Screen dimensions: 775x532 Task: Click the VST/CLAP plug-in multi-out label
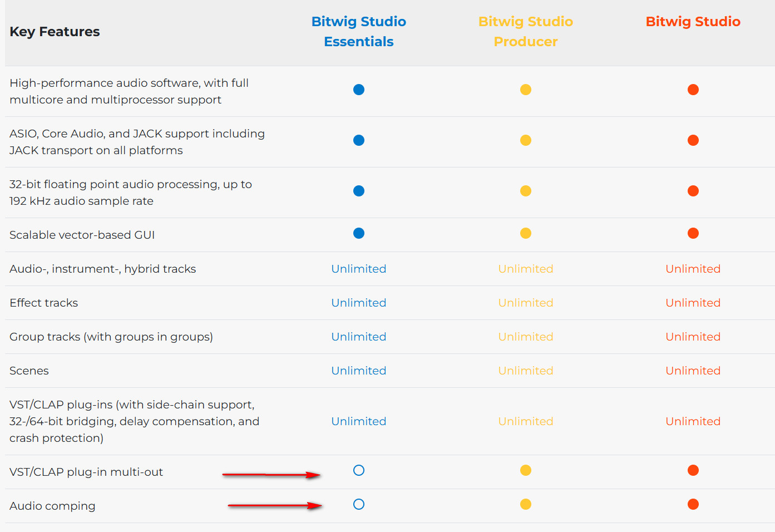click(x=86, y=472)
